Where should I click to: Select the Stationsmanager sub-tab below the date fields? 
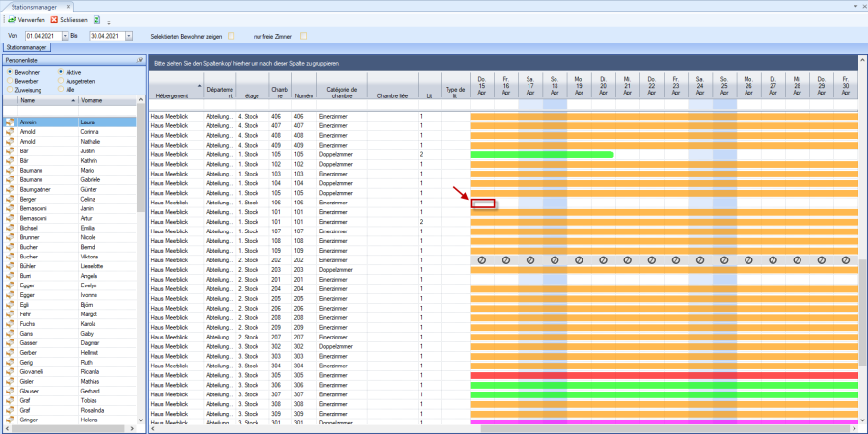[26, 47]
